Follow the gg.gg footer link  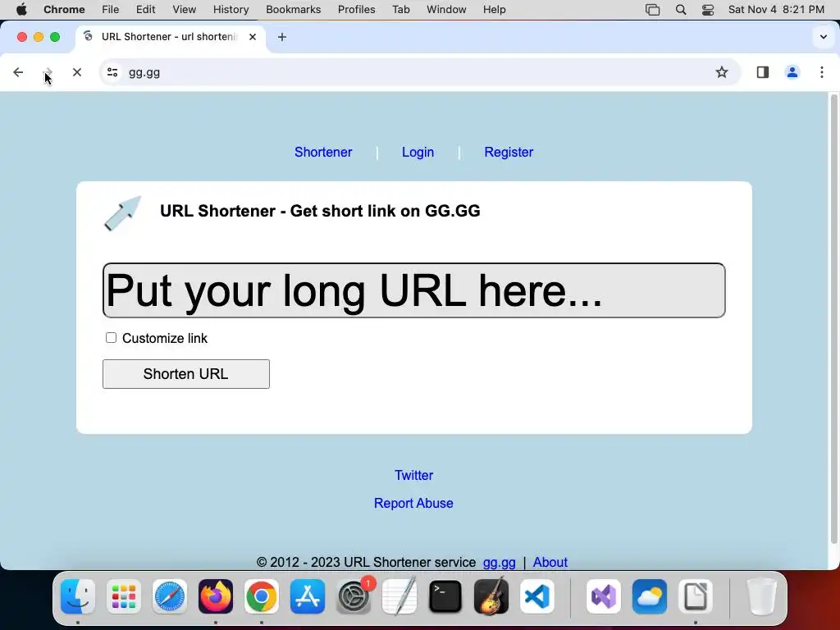coord(500,562)
